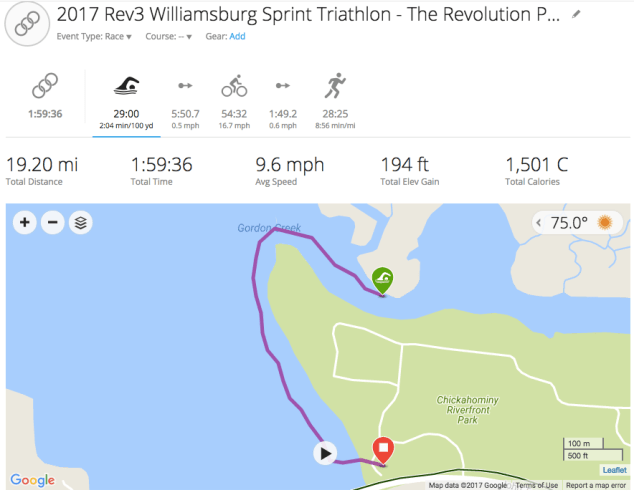Zoom out of the map
This screenshot has width=634, height=495.
[53, 222]
